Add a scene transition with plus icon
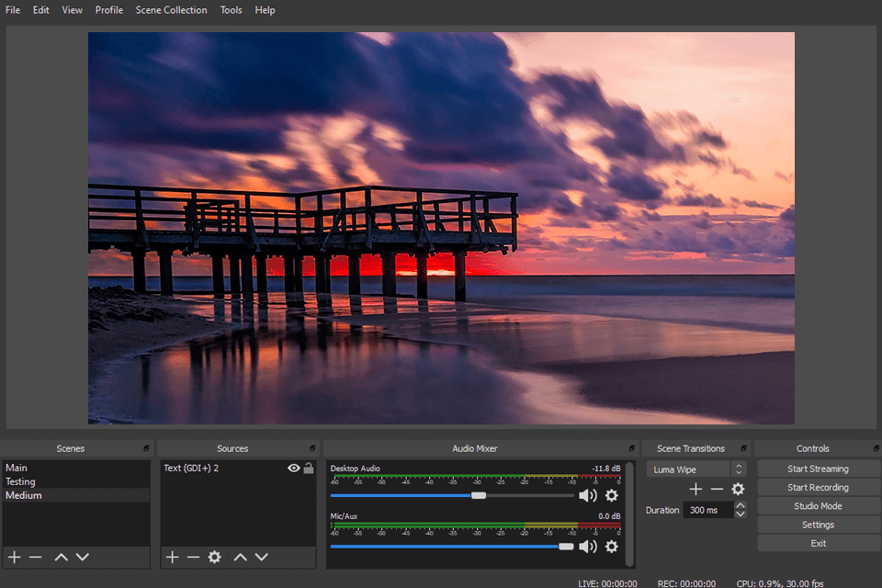Screen dimensions: 882x588 click(695, 490)
